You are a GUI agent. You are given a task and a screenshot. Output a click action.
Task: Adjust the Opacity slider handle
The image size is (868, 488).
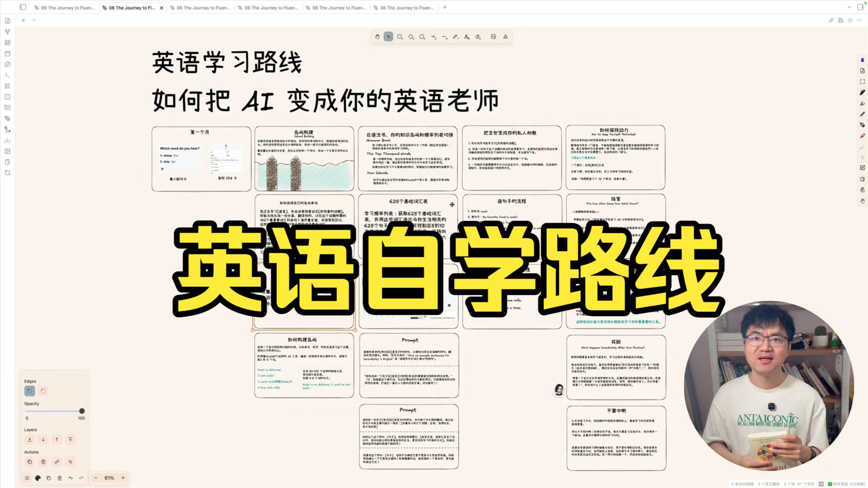82,411
